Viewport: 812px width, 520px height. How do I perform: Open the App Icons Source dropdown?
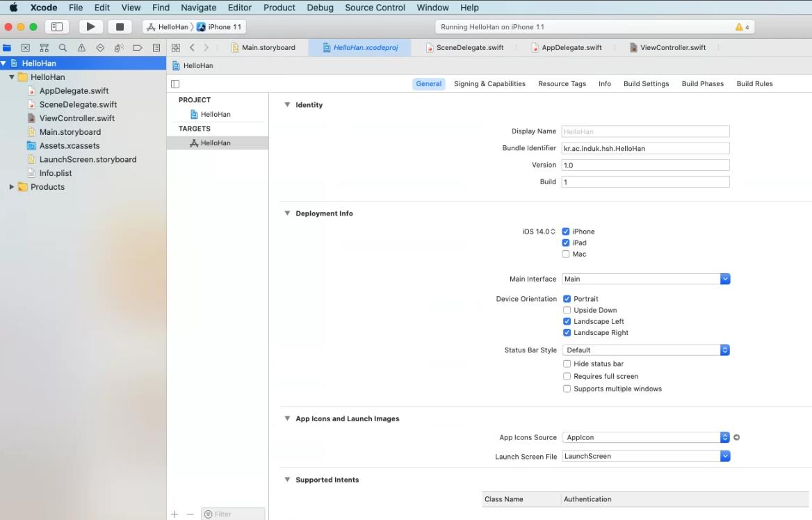[x=646, y=438]
